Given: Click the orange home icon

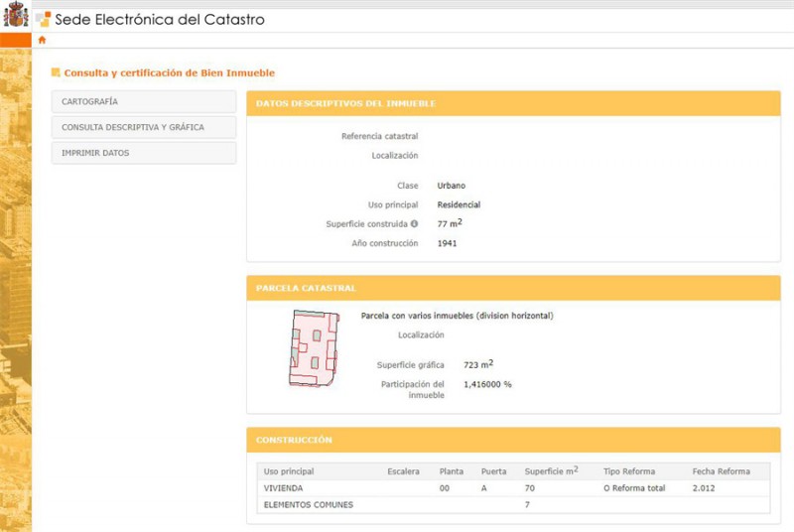Looking at the screenshot, I should pos(42,40).
